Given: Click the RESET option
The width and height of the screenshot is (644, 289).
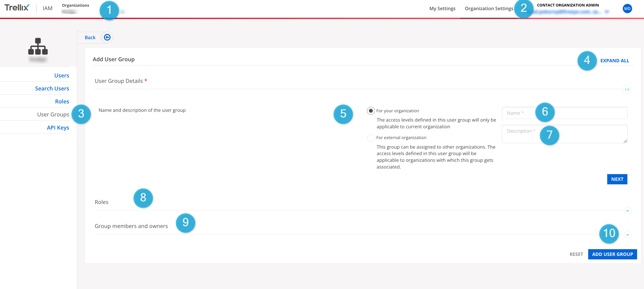Looking at the screenshot, I should click(x=576, y=254).
